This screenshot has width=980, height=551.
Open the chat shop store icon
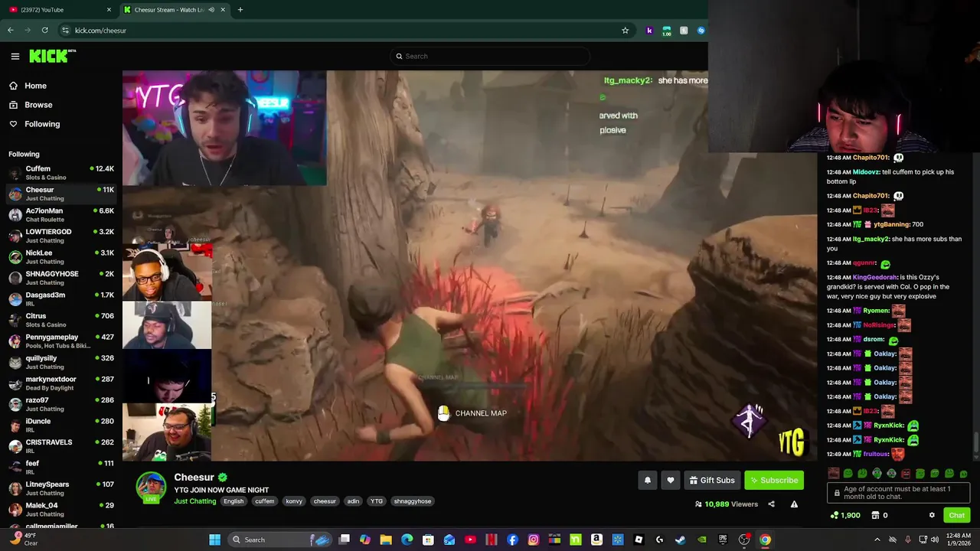tap(876, 515)
